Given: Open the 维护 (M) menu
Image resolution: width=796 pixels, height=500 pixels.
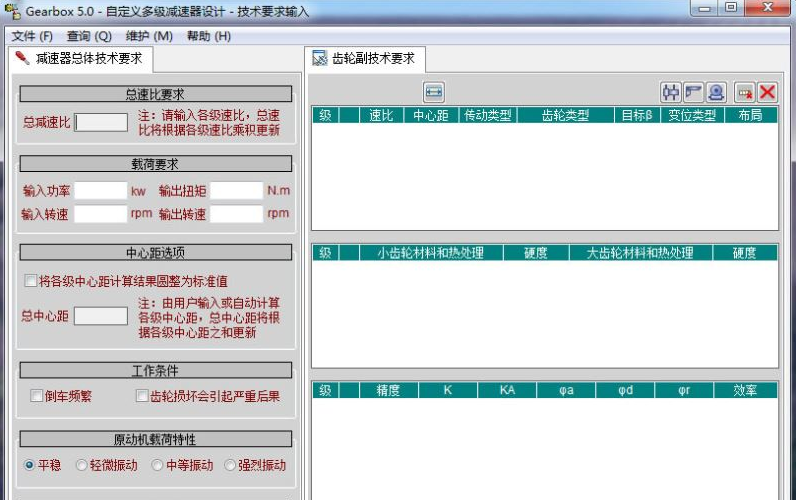Looking at the screenshot, I should pos(150,36).
